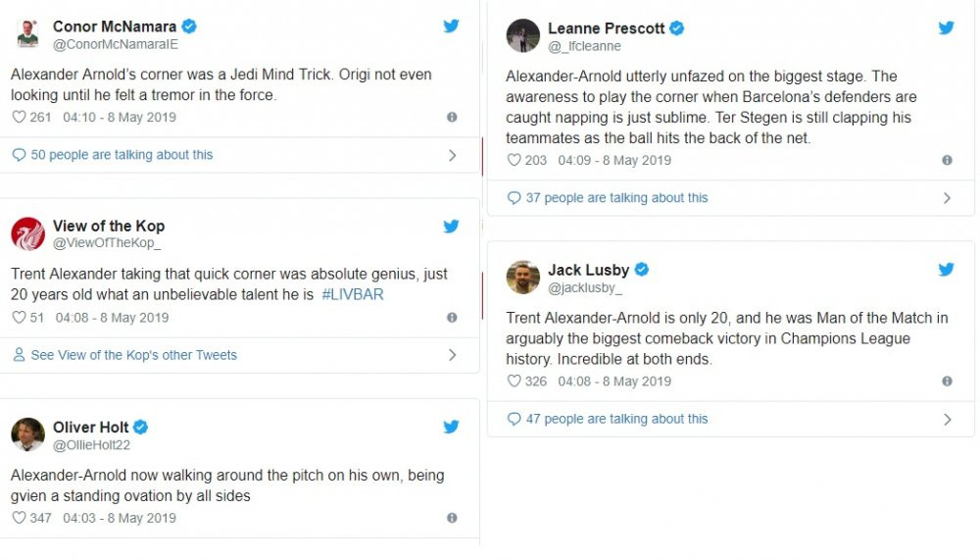Like Leanne Prescott's tweet with the heart

pyautogui.click(x=514, y=160)
